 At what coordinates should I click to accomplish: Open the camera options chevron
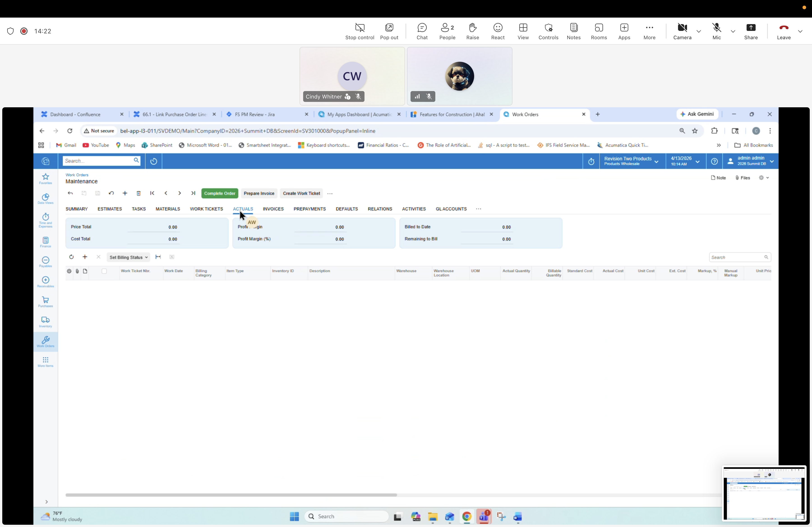699,31
